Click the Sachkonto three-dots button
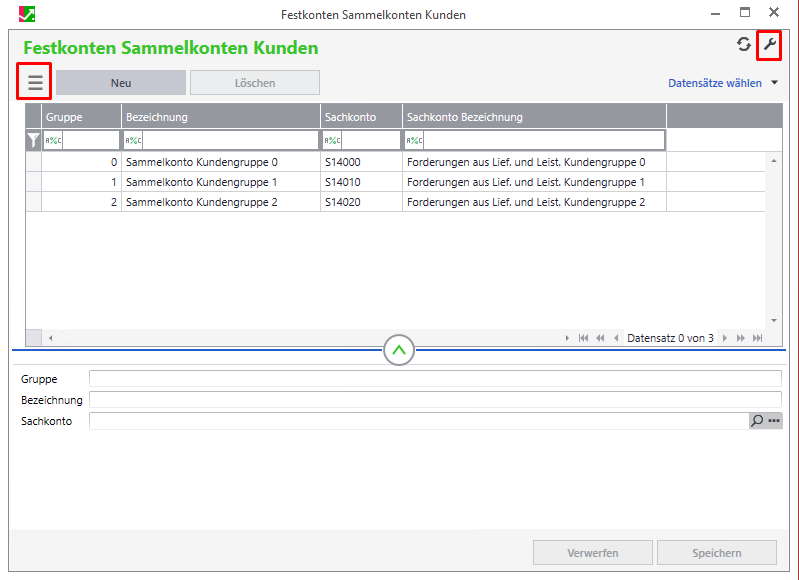 pos(774,422)
